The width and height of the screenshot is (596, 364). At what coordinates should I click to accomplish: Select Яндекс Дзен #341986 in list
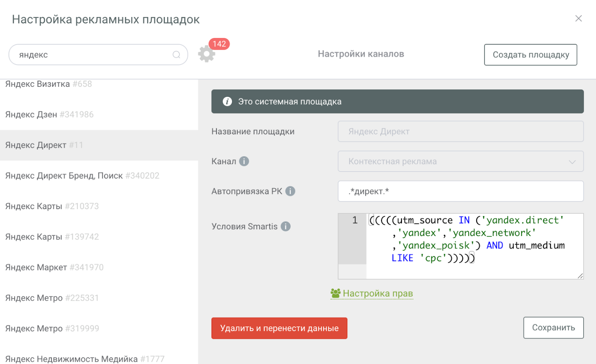(x=99, y=115)
